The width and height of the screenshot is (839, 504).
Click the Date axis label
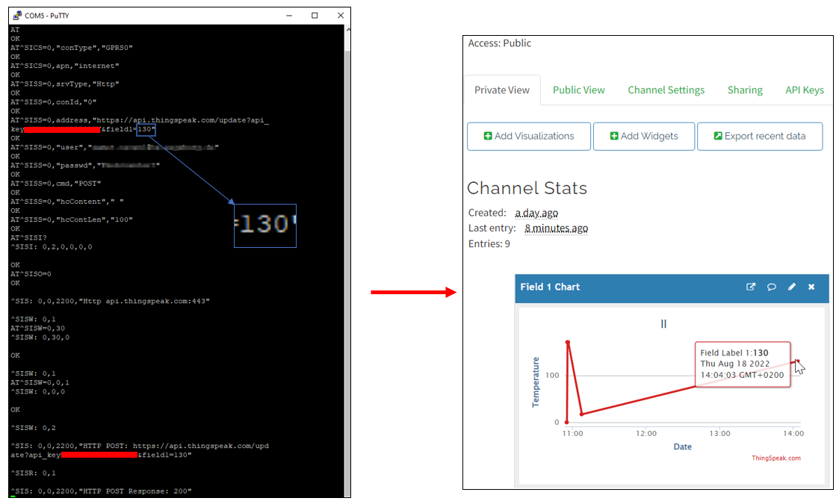click(682, 447)
